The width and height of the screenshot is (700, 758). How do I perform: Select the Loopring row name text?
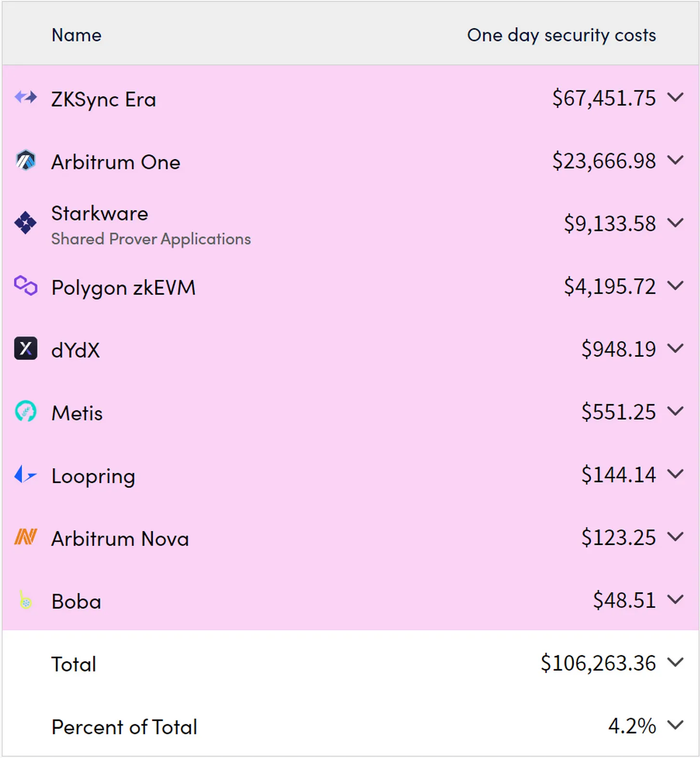[93, 476]
